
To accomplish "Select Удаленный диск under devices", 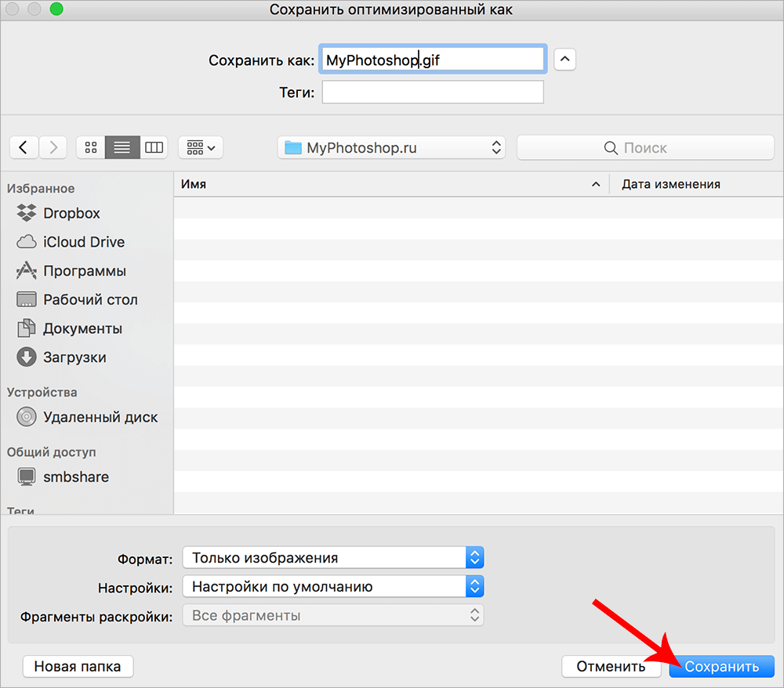I will click(x=100, y=417).
